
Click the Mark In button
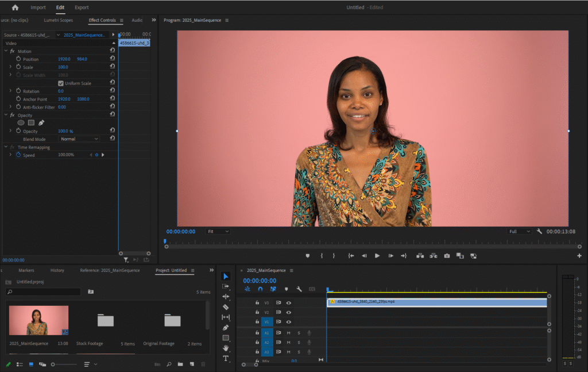322,256
